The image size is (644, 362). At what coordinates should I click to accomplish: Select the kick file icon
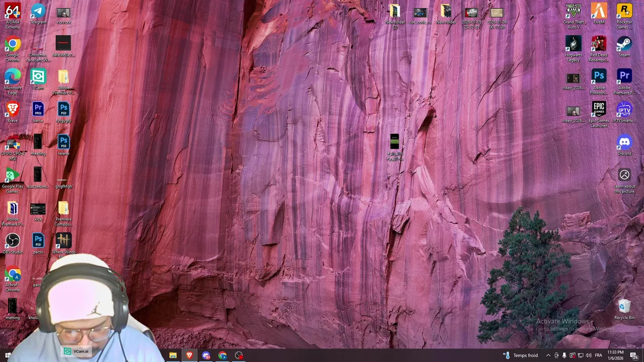click(x=38, y=211)
